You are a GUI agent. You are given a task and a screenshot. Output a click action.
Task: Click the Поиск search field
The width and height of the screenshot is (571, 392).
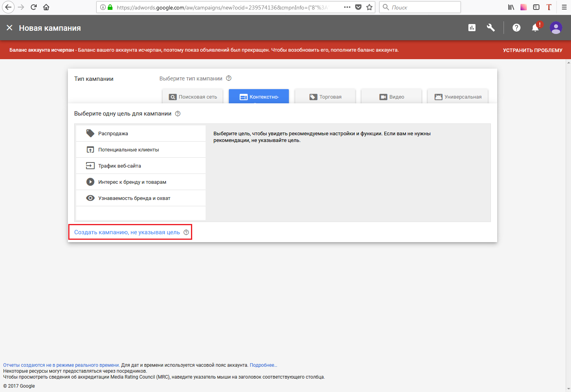click(x=420, y=7)
